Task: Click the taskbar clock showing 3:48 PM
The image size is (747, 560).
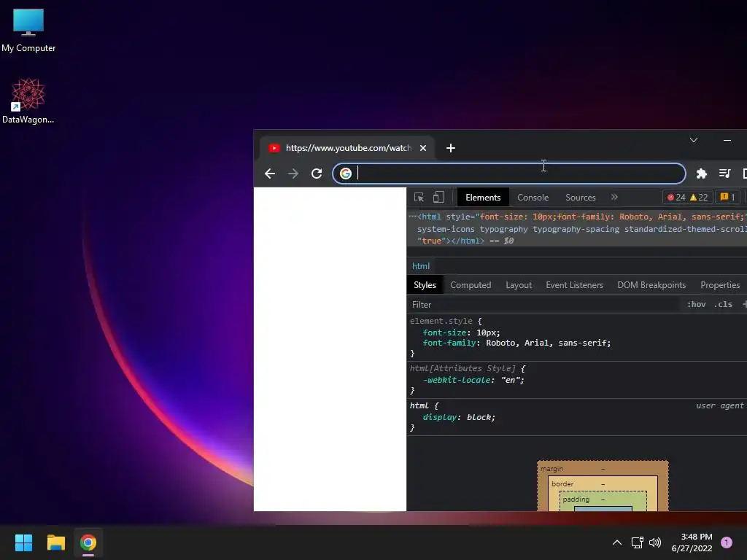Action: (x=692, y=542)
